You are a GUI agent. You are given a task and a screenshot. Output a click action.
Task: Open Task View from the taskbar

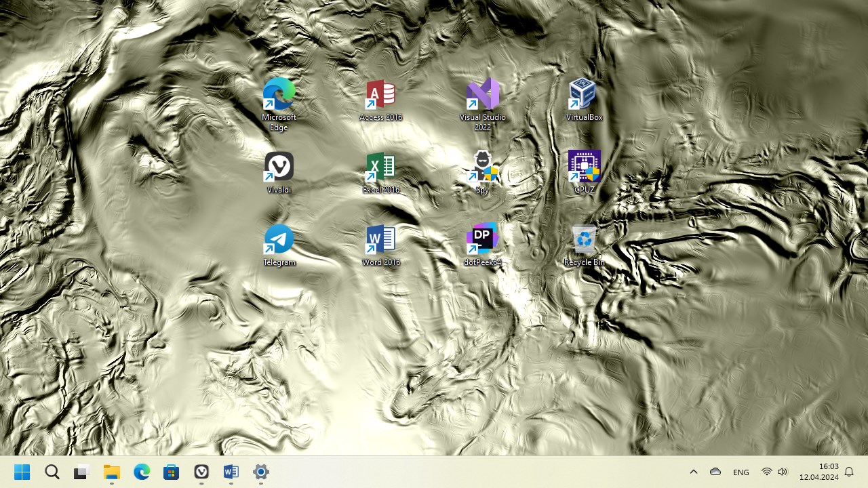coord(82,472)
